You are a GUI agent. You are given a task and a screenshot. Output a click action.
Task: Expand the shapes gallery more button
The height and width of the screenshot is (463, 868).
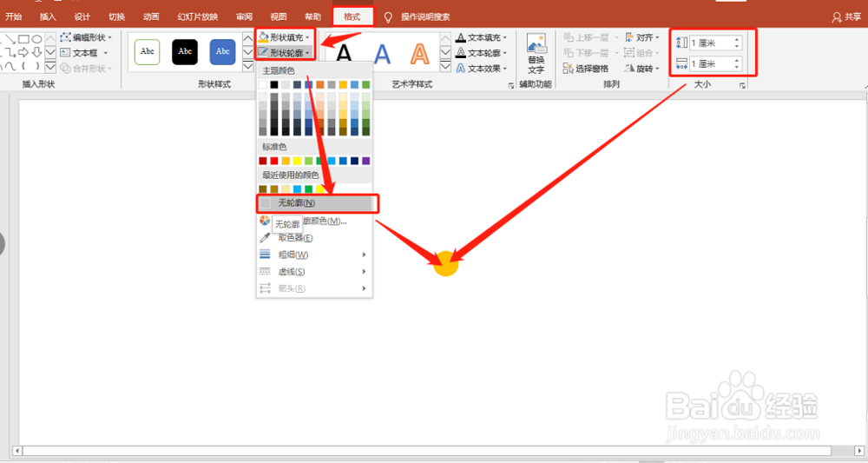(50, 67)
